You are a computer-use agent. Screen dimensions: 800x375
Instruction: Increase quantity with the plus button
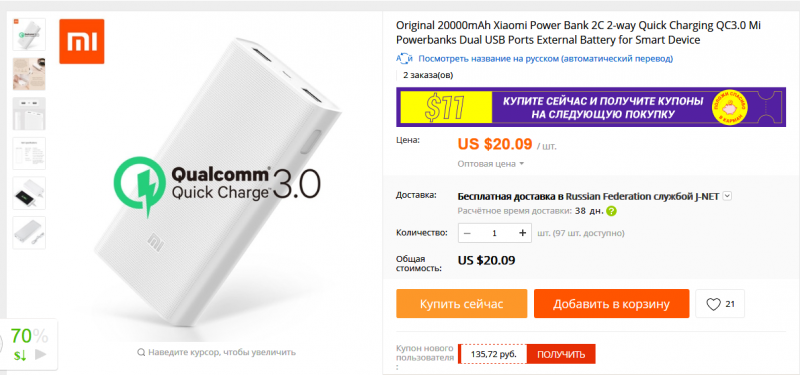pyautogui.click(x=522, y=233)
